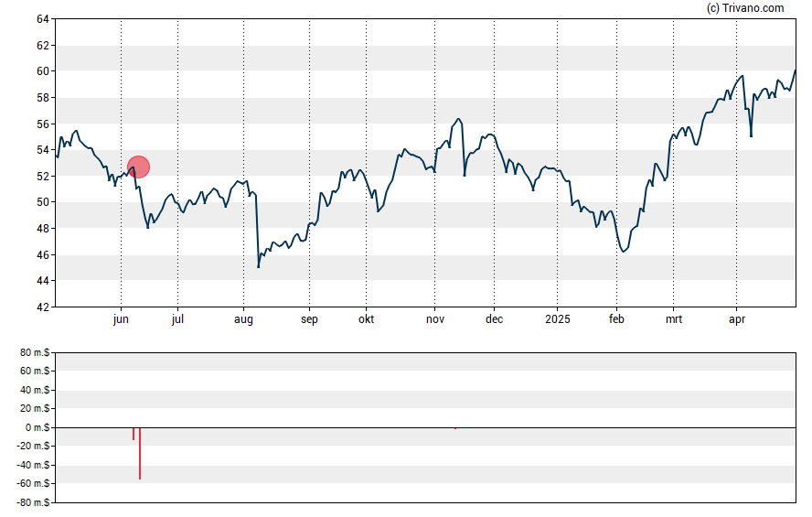Select the 'jun' month label
The image size is (812, 517).
click(121, 319)
